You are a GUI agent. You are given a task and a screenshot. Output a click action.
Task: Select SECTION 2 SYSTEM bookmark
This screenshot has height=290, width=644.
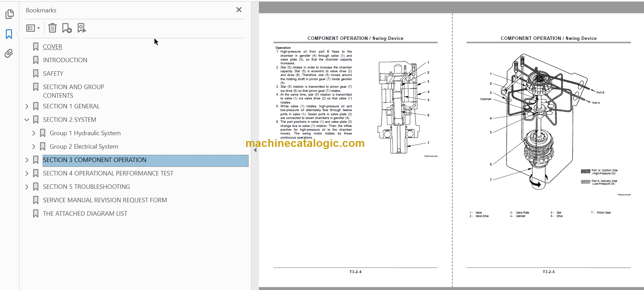pyautogui.click(x=69, y=120)
